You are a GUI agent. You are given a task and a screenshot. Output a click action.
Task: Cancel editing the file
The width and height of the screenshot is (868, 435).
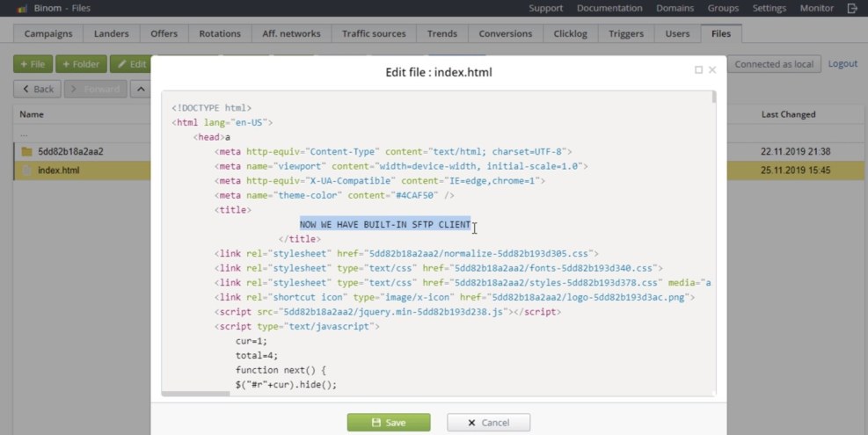pos(488,423)
